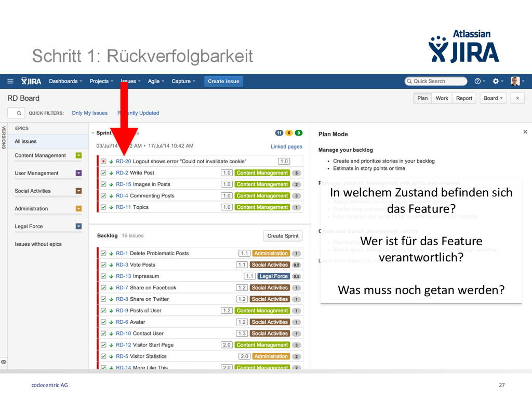Click the yellow in-progress count badge
532x399 pixels.
pos(289,133)
